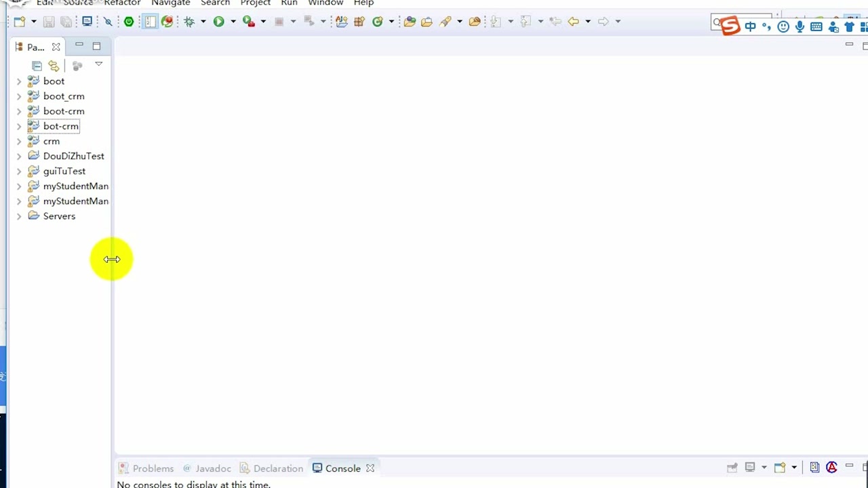This screenshot has height=488, width=868.
Task: Click the Previous Annotation toolbar icon
Action: tap(526, 22)
